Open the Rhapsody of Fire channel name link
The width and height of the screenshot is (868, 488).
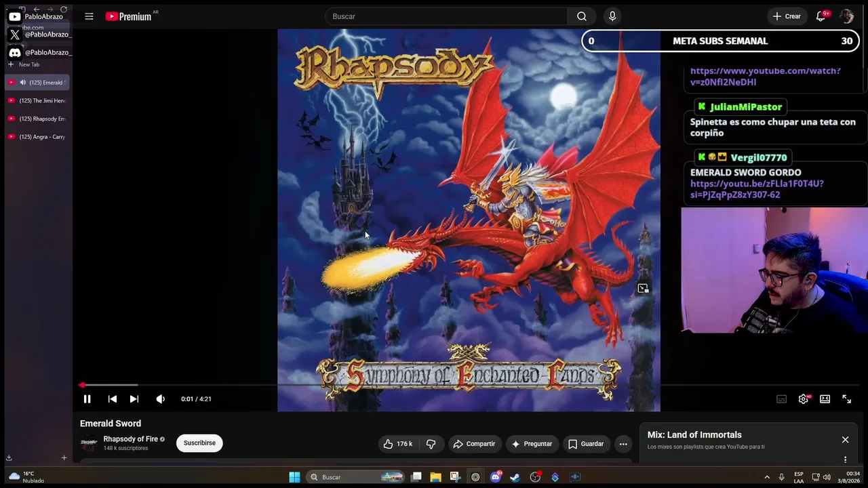click(130, 439)
